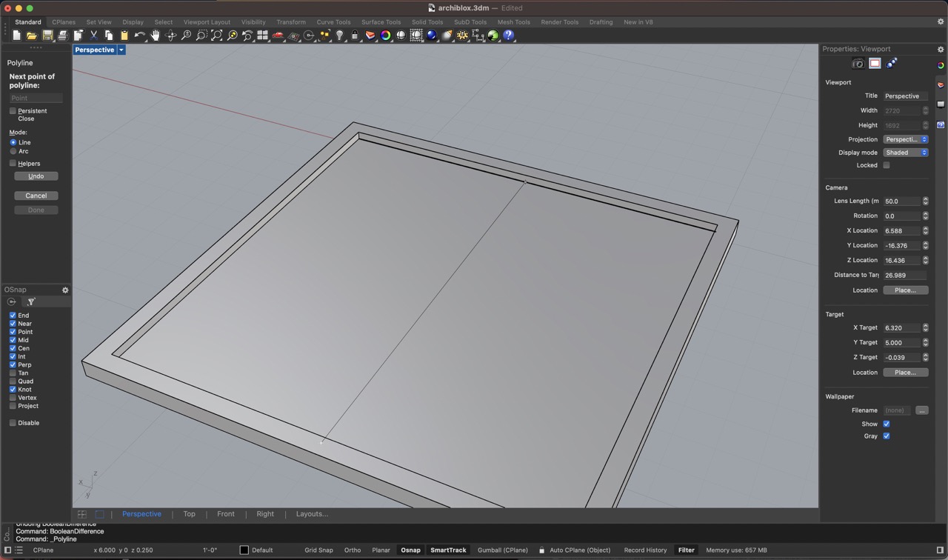Image resolution: width=948 pixels, height=560 pixels.
Task: Click the Cancel command button
Action: coord(36,196)
